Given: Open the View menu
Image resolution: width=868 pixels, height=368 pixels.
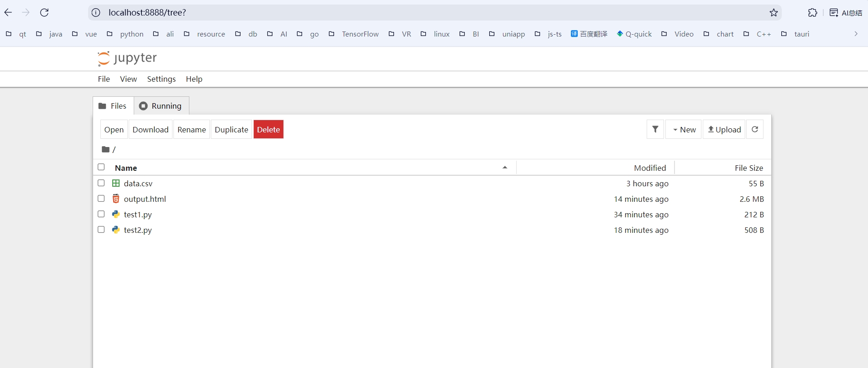Looking at the screenshot, I should tap(128, 79).
